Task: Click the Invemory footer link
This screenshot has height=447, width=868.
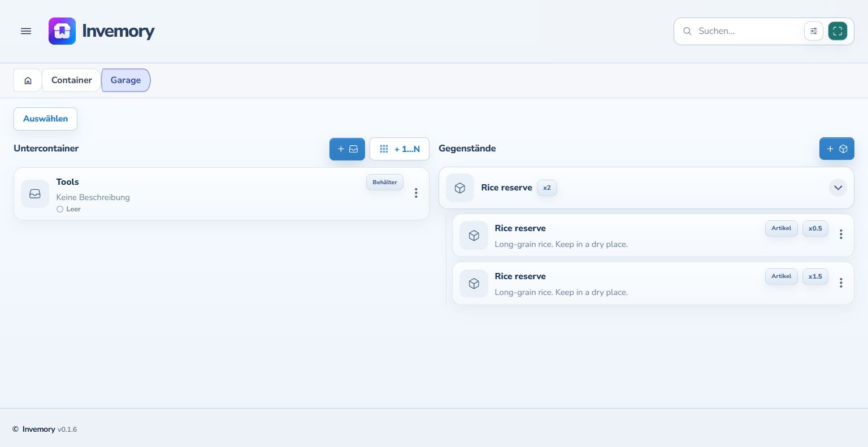Action: (x=38, y=429)
